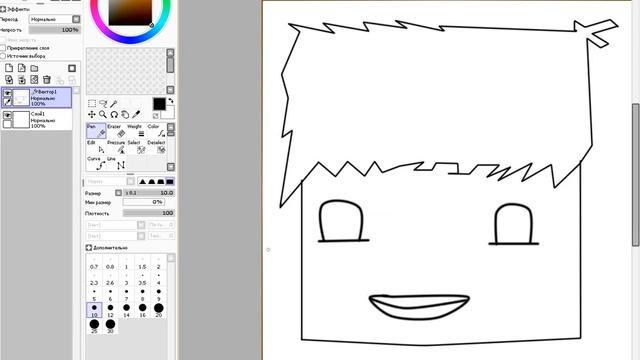Image resolution: width=640 pixels, height=360 pixels.
Task: Adjust the Непрозрачность opacity slider
Action: 55,30
